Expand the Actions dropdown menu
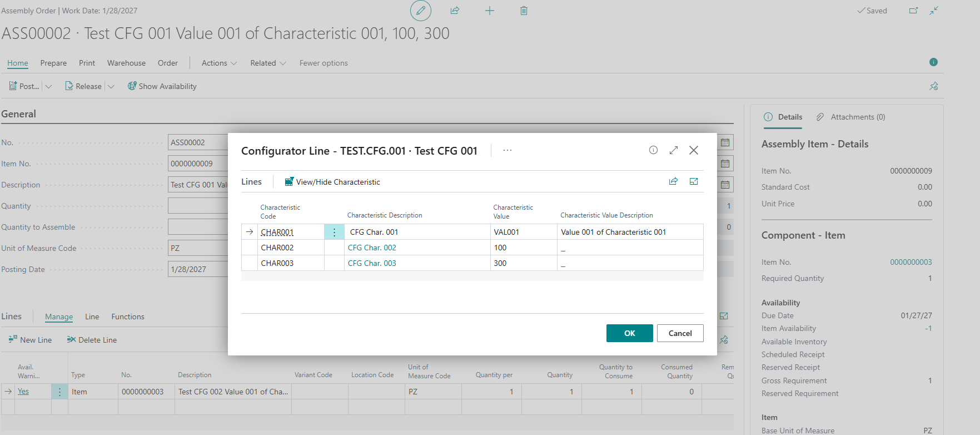 coord(219,63)
